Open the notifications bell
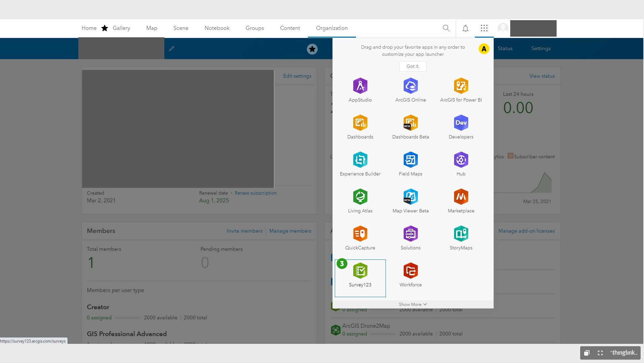644x363 pixels. 465,28
